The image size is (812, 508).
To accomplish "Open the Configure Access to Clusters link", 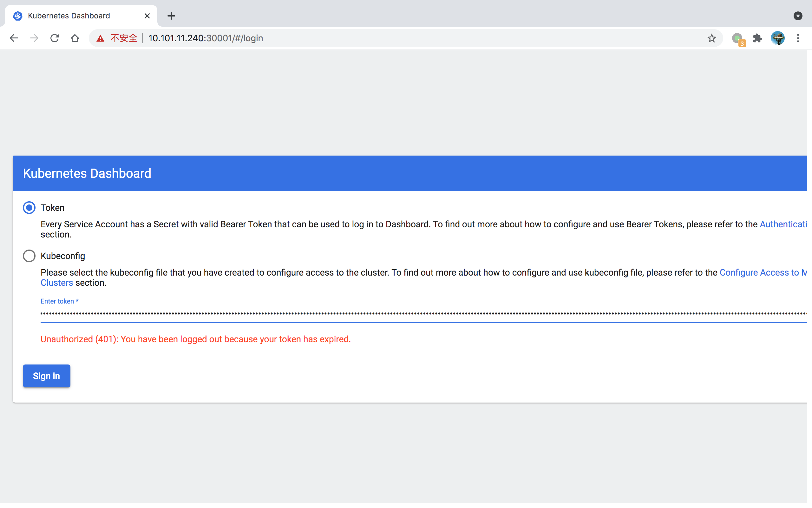I will 763,273.
